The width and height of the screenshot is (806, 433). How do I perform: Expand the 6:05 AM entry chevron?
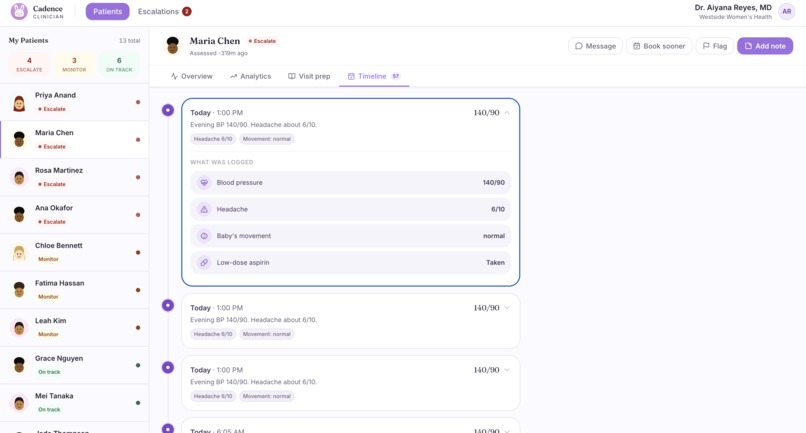click(x=507, y=430)
